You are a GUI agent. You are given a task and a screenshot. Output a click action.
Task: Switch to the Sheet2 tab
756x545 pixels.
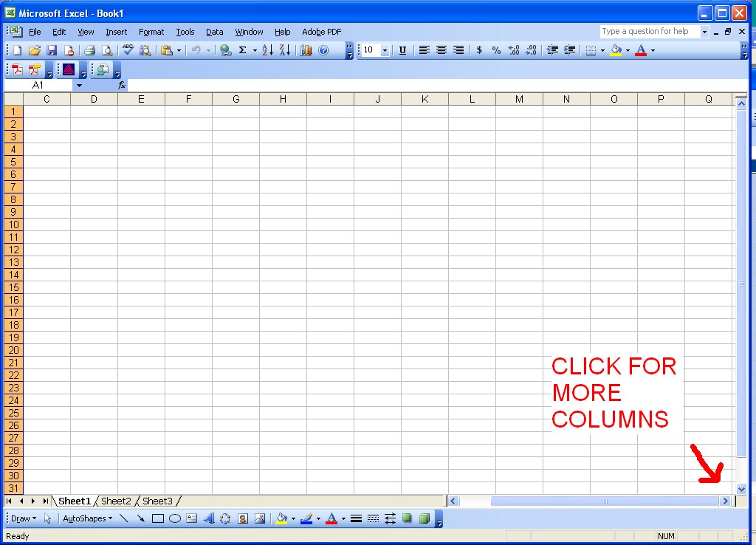(x=116, y=501)
